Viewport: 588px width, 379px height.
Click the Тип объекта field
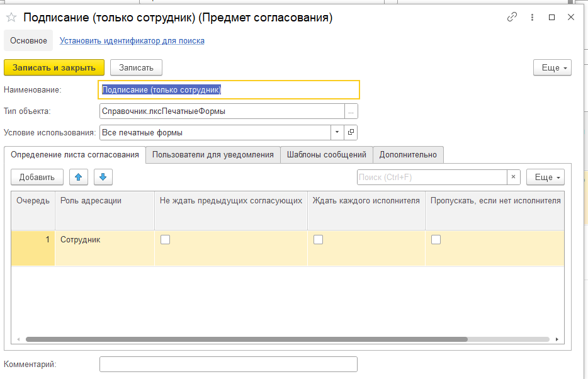222,111
